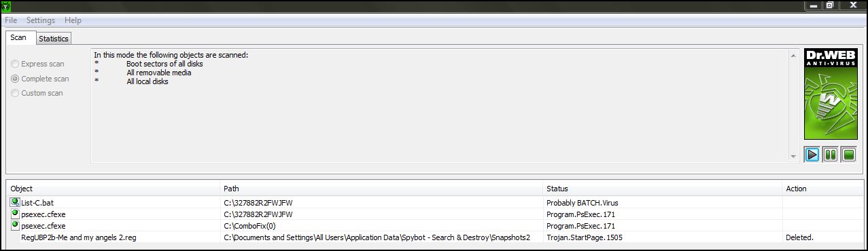The height and width of the screenshot is (251, 868).
Task: Click the List-C.bat file icon
Action: coord(15,202)
